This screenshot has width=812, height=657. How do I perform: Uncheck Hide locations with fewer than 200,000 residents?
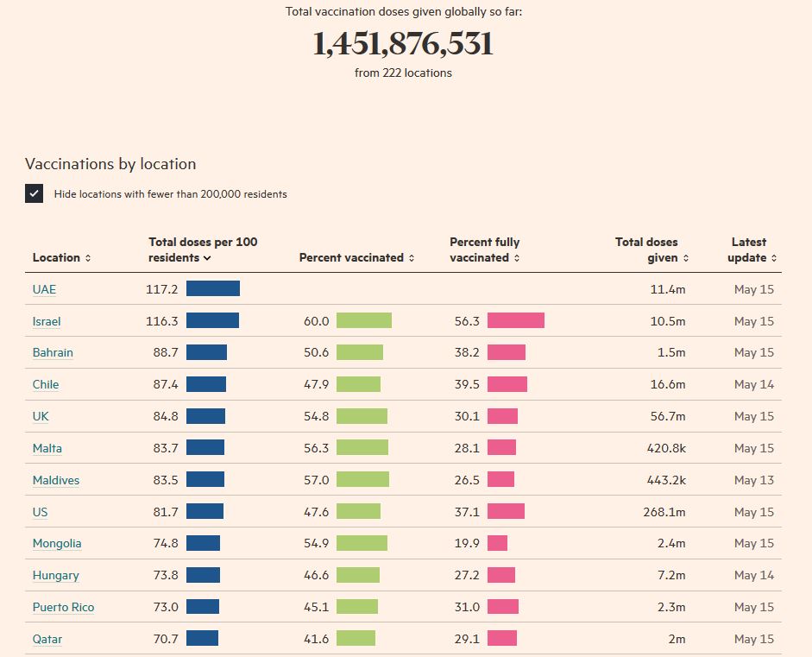point(35,194)
